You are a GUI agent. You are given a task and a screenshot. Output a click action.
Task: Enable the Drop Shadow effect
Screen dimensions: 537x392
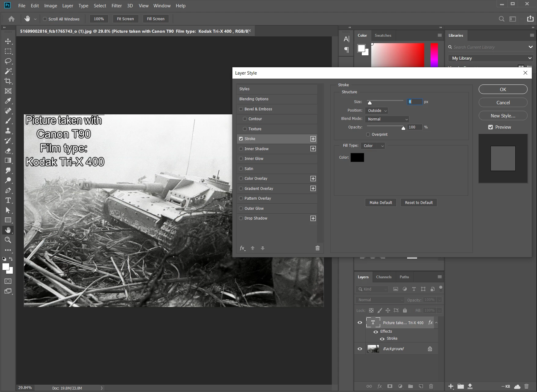click(x=241, y=218)
